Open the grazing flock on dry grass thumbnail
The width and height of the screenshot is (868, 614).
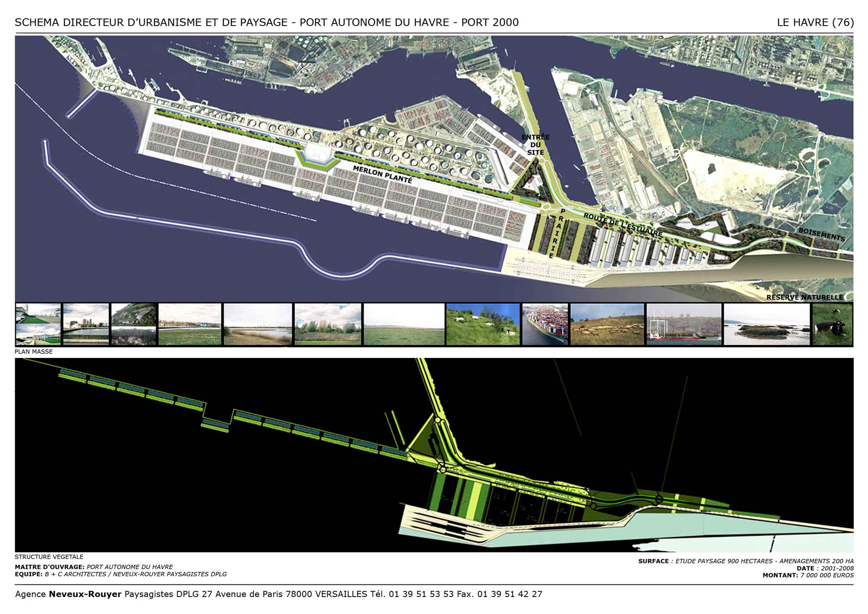click(x=607, y=325)
